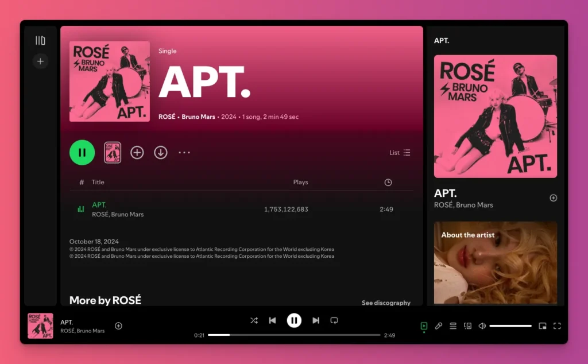This screenshot has width=588, height=364.
Task: Click the large cover art in right panel
Action: click(x=496, y=116)
